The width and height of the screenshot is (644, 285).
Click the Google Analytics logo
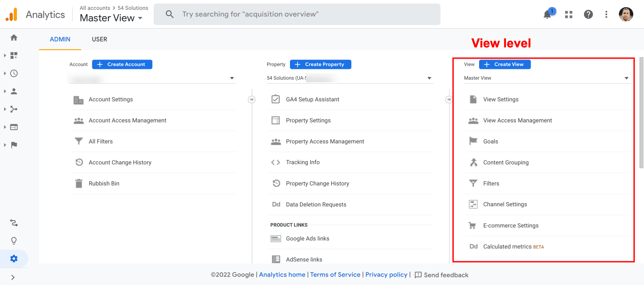pos(11,14)
